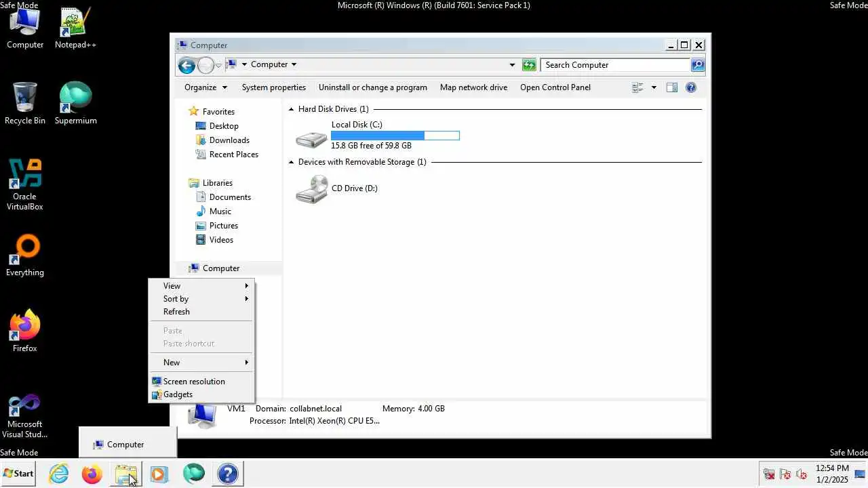The image size is (868, 488).
Task: Click the forward navigation arrow
Action: point(205,65)
